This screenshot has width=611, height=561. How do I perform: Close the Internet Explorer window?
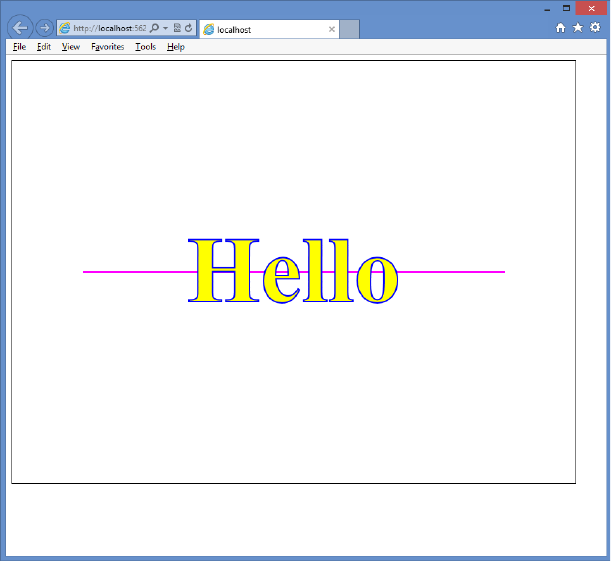click(591, 8)
